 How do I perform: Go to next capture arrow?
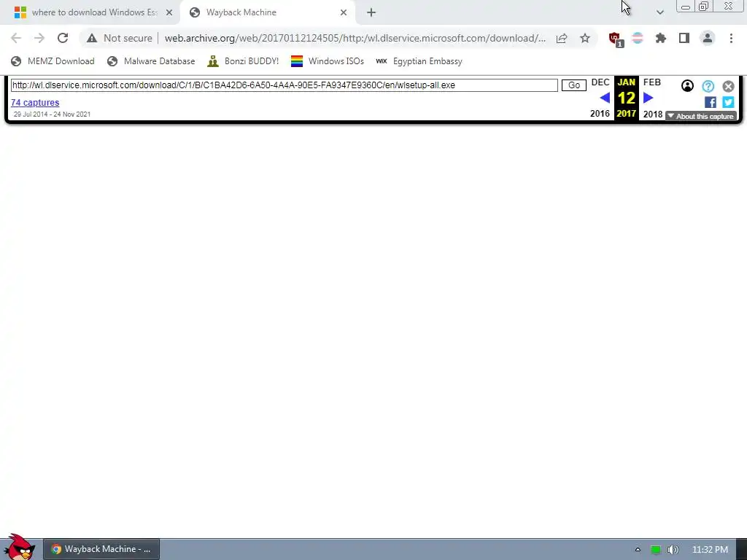coord(648,98)
